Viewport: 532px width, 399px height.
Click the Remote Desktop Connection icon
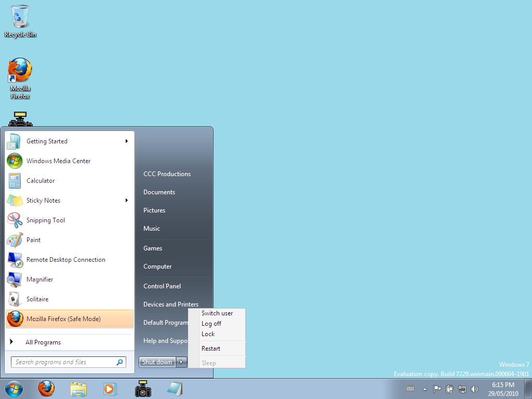pyautogui.click(x=15, y=260)
